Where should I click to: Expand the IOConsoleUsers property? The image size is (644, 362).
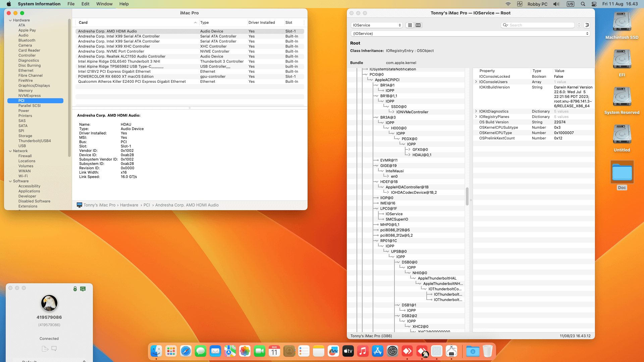[x=476, y=82]
